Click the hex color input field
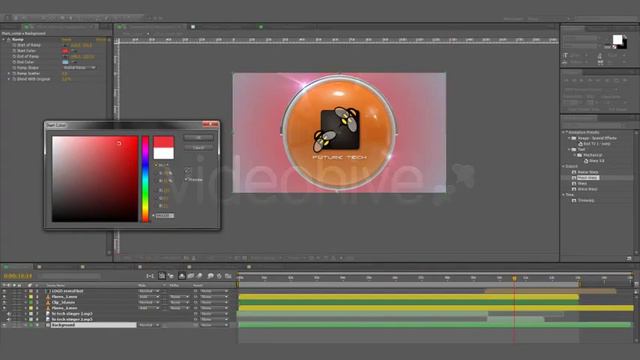The width and height of the screenshot is (640, 360). coord(165,216)
